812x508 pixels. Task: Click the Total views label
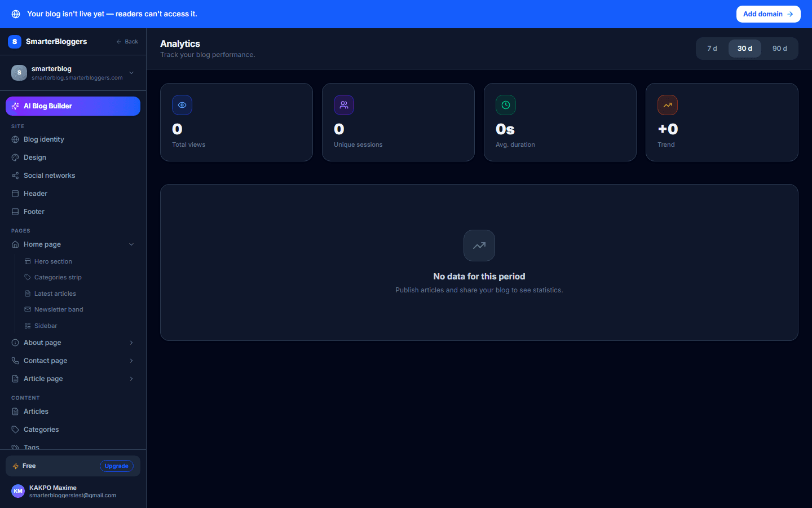pos(189,144)
